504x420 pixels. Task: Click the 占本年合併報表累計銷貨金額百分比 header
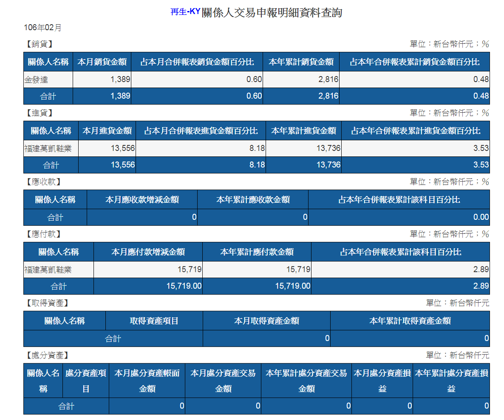click(415, 62)
